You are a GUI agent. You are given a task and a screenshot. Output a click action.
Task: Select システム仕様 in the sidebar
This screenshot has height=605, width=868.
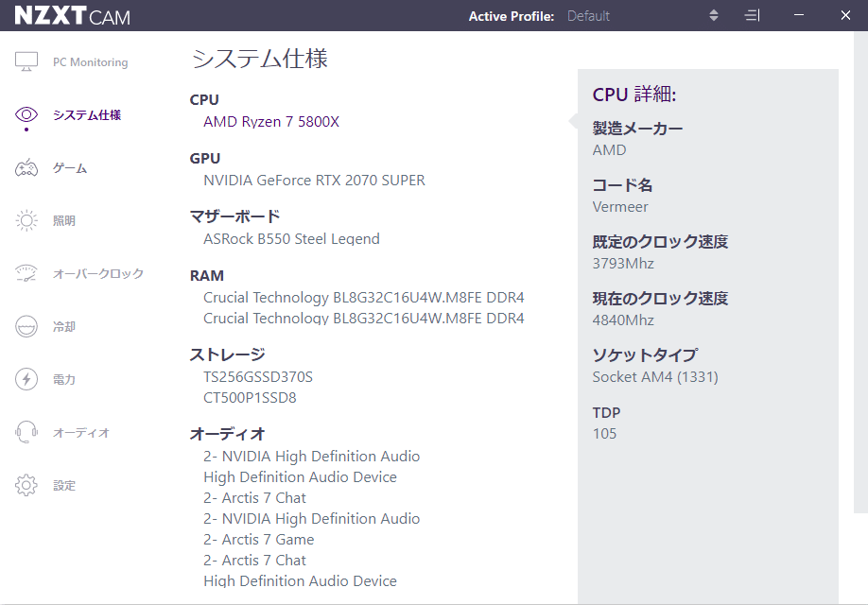(x=87, y=114)
